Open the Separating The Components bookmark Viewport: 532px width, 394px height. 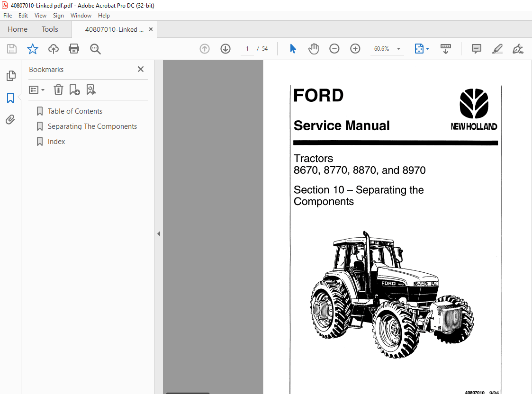pyautogui.click(x=92, y=126)
